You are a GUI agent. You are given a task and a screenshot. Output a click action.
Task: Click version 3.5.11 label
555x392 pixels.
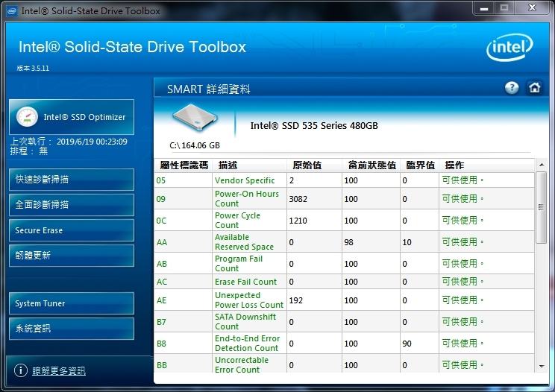[33, 69]
